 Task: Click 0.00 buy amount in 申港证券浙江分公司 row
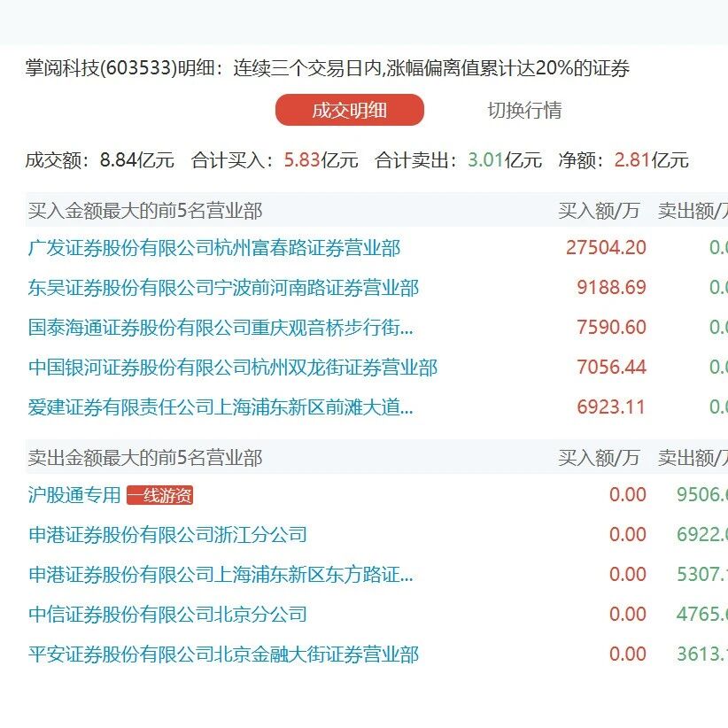[x=628, y=535]
